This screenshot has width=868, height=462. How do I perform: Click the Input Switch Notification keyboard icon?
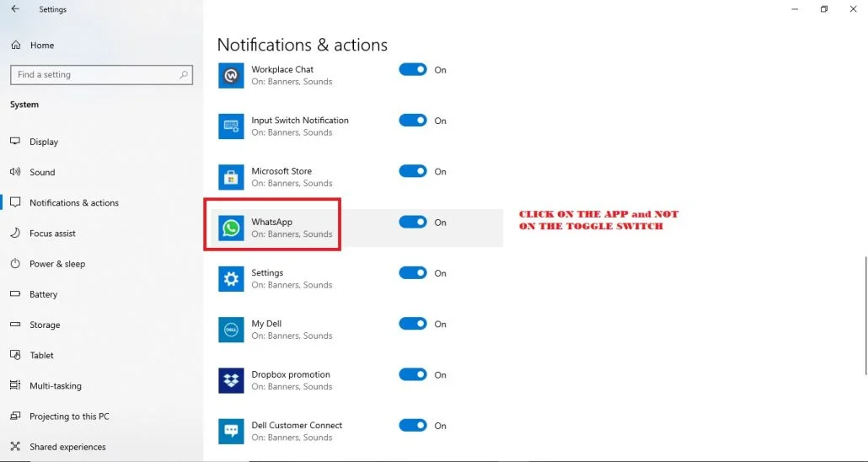coord(231,126)
